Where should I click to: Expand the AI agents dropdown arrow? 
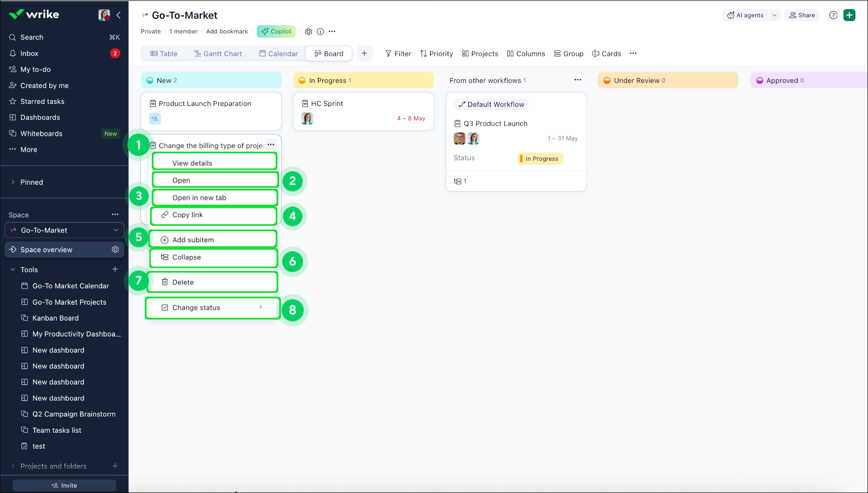tap(775, 15)
